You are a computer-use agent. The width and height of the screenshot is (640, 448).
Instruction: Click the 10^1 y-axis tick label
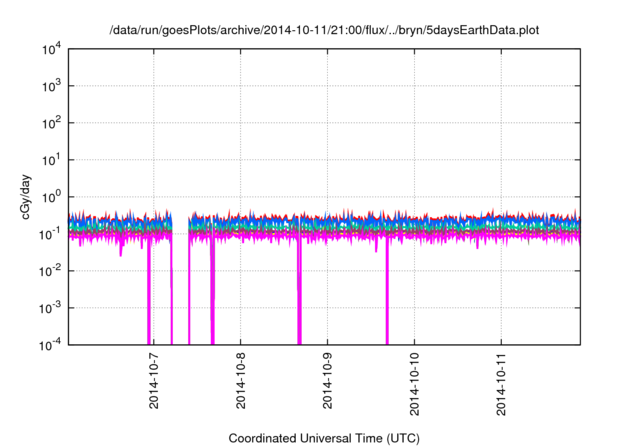[51, 160]
